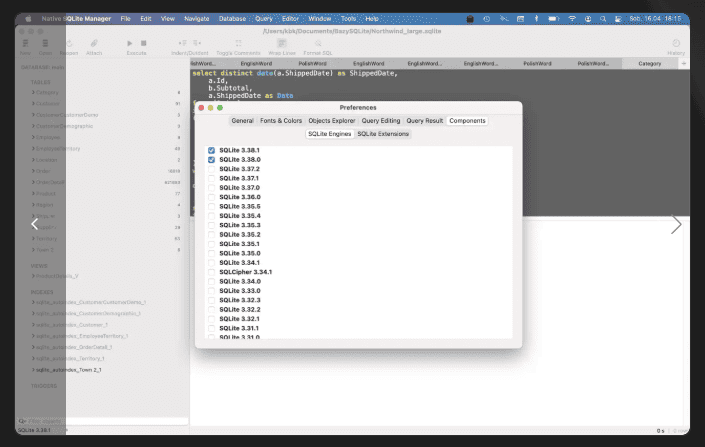Click the date and time in menu bar
The image size is (705, 447).
click(655, 18)
